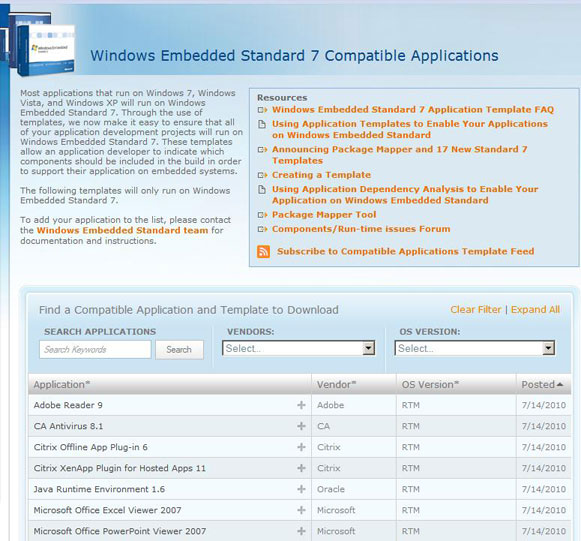581x541 pixels.
Task: Click the Adobe Reader 9 application name
Action: point(68,405)
